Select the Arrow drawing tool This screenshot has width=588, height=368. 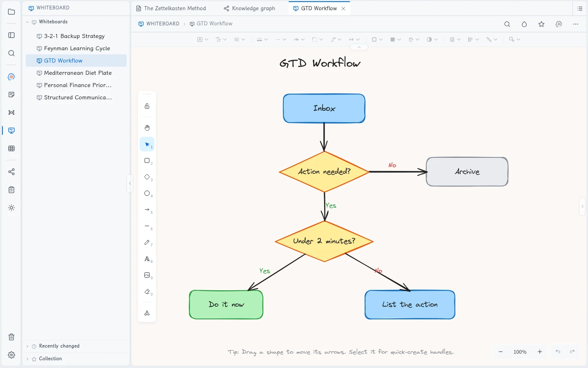pos(147,210)
